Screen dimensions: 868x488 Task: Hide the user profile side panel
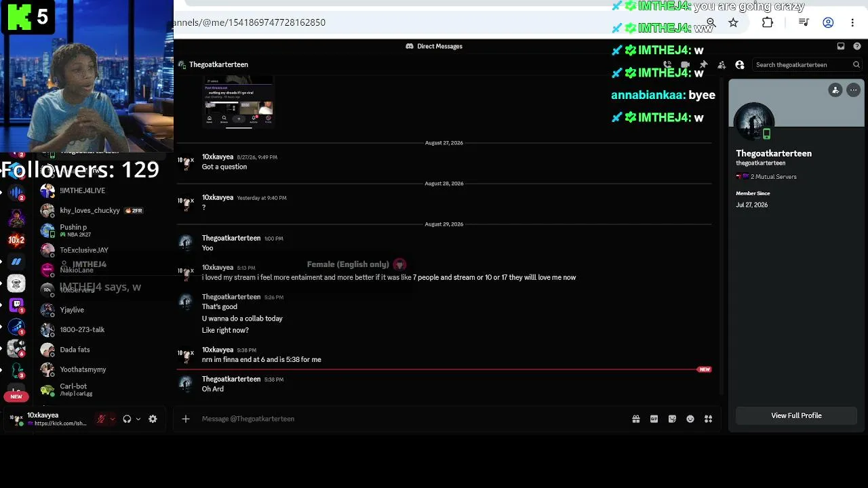point(740,65)
